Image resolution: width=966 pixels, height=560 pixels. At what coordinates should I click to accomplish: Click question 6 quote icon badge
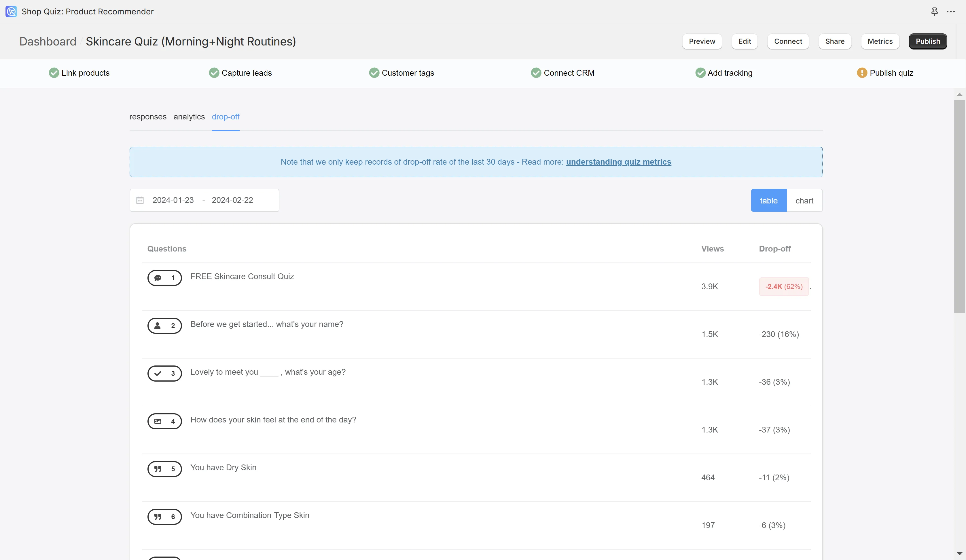(164, 517)
